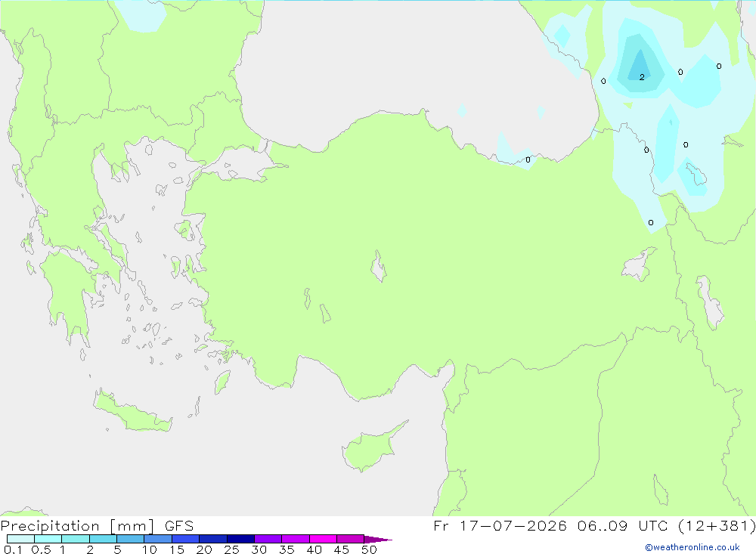Click the "(12+381)" forecast offset text

[717, 526]
